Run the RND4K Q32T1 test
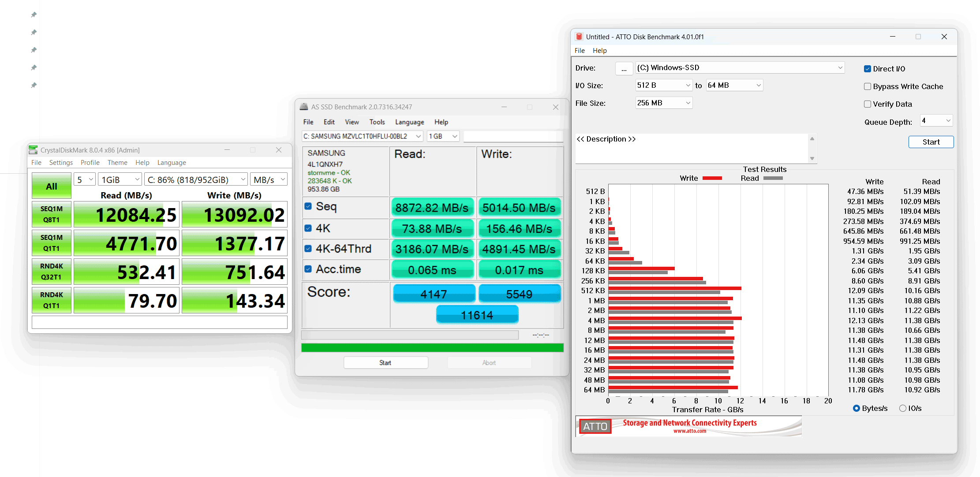The image size is (980, 477). click(x=52, y=272)
